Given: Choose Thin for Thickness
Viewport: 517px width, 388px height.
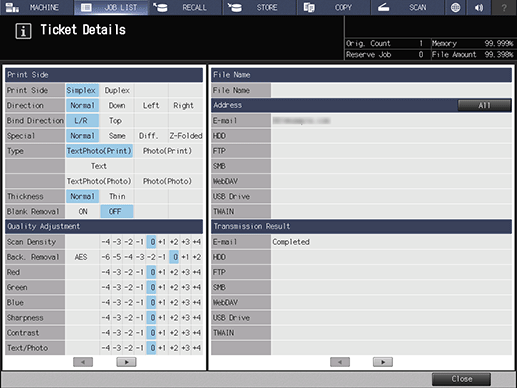Looking at the screenshot, I should [x=117, y=196].
